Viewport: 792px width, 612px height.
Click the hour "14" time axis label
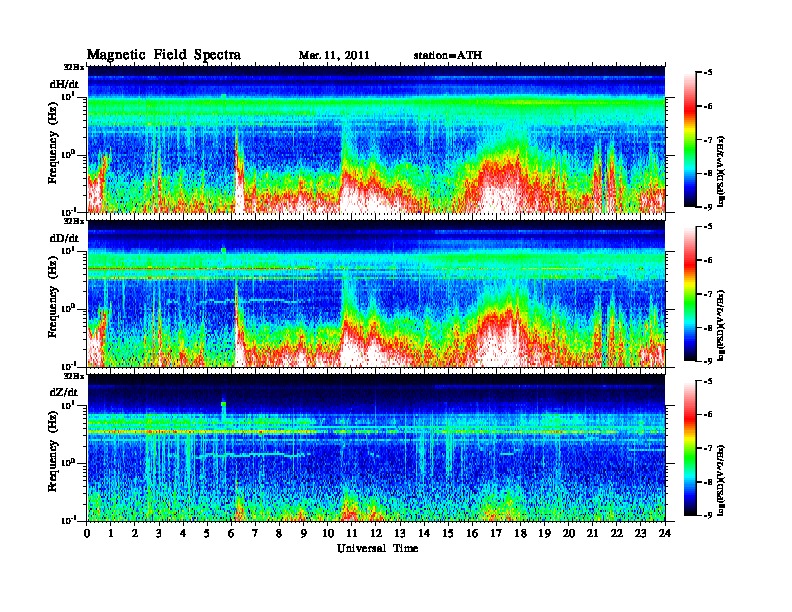424,533
